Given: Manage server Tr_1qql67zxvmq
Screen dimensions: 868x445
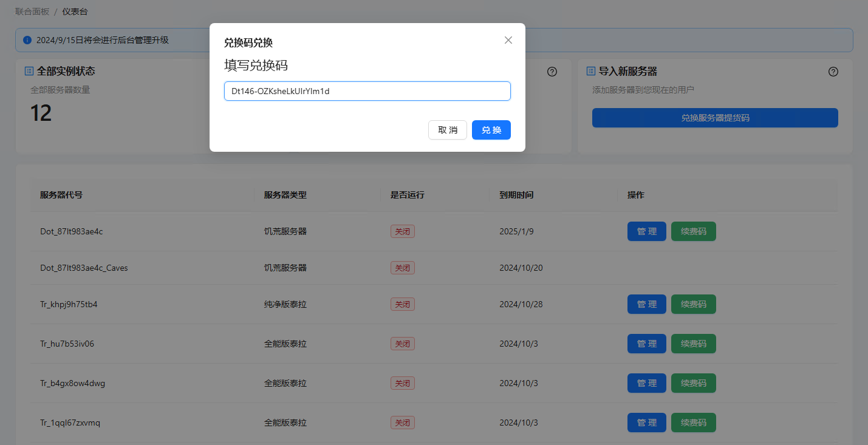Looking at the screenshot, I should coord(647,423).
